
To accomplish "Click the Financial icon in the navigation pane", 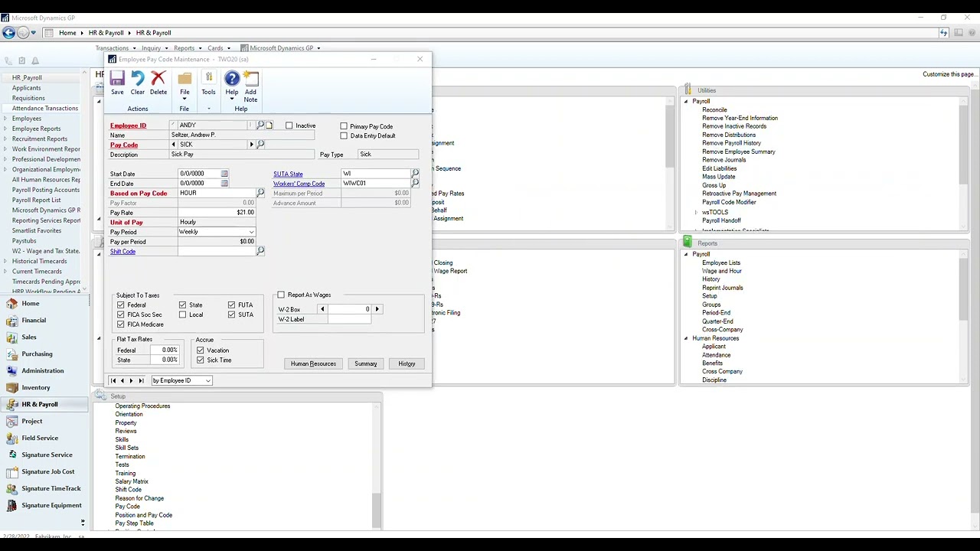I will coord(11,320).
